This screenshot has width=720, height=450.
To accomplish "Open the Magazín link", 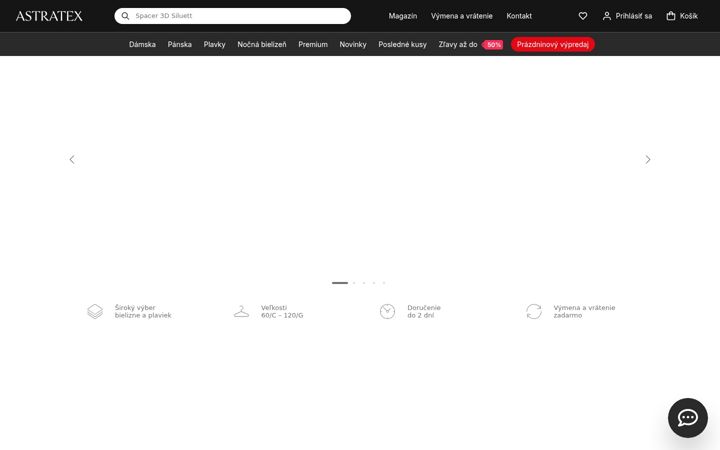I will point(403,16).
